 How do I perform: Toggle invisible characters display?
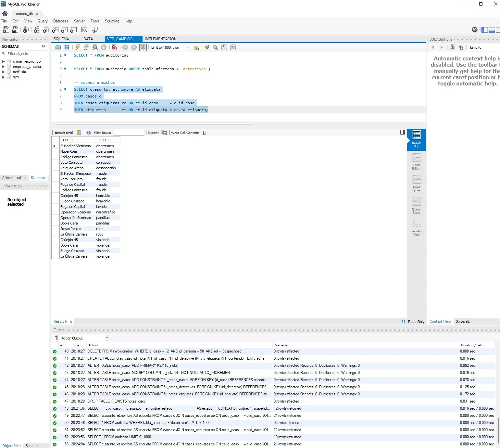click(x=224, y=47)
